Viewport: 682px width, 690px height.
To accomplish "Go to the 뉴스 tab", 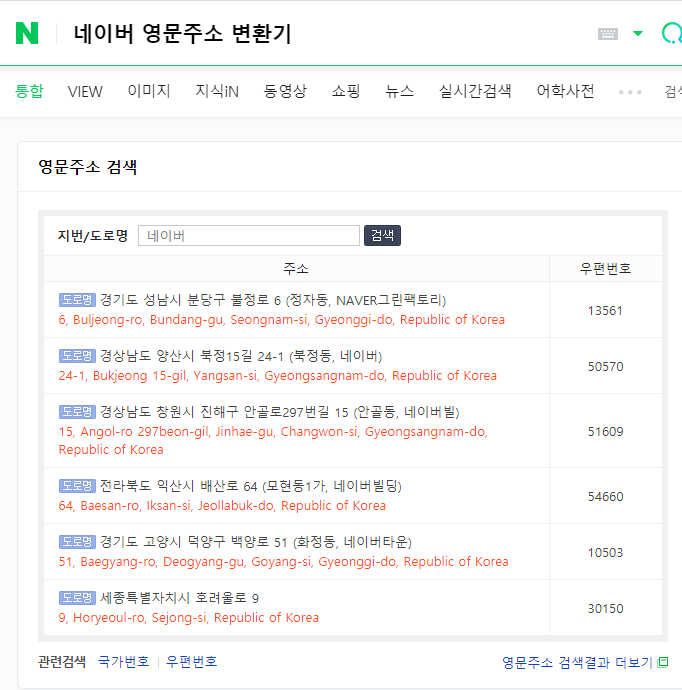I will (400, 91).
